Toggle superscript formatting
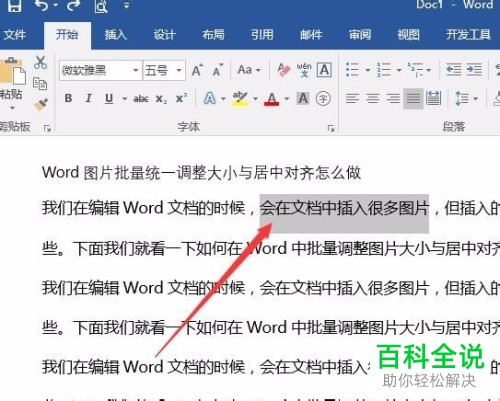Viewport: 500px width, 401px height. point(182,98)
